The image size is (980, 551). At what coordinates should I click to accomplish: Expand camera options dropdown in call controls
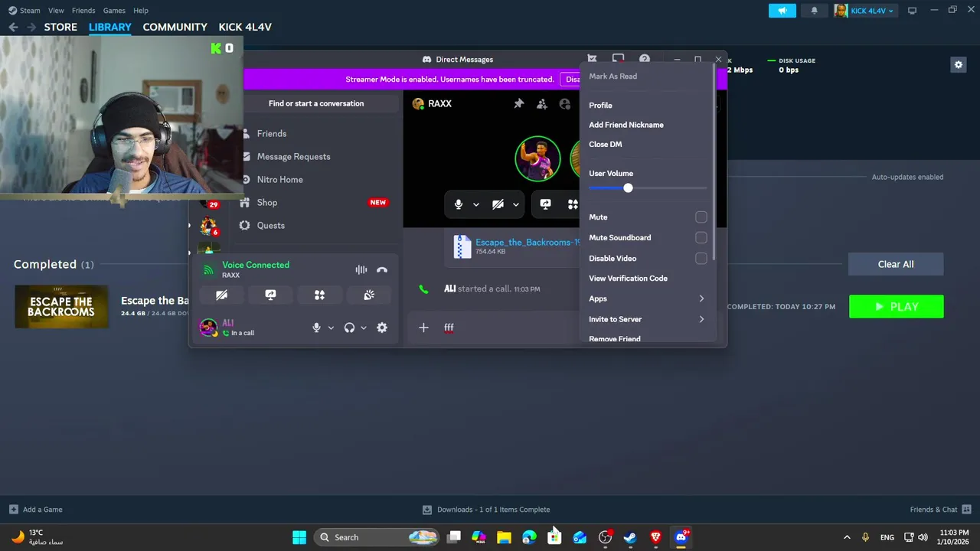pos(516,204)
